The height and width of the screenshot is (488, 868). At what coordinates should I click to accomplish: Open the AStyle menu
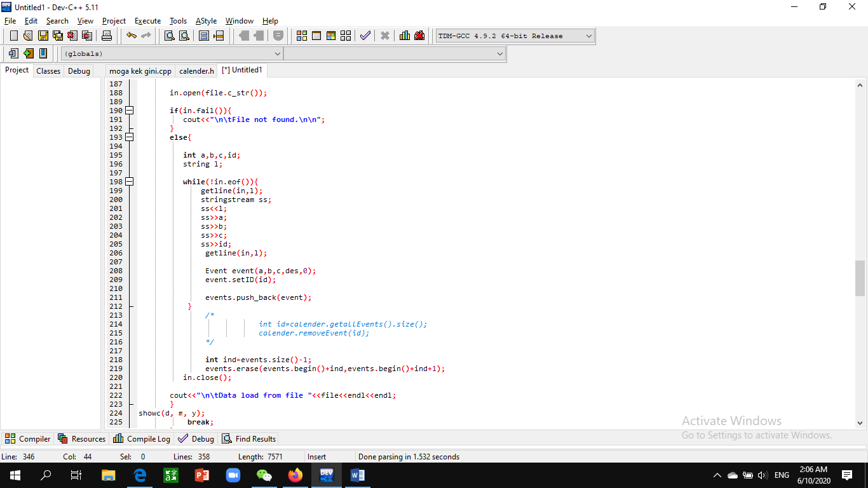click(x=206, y=21)
